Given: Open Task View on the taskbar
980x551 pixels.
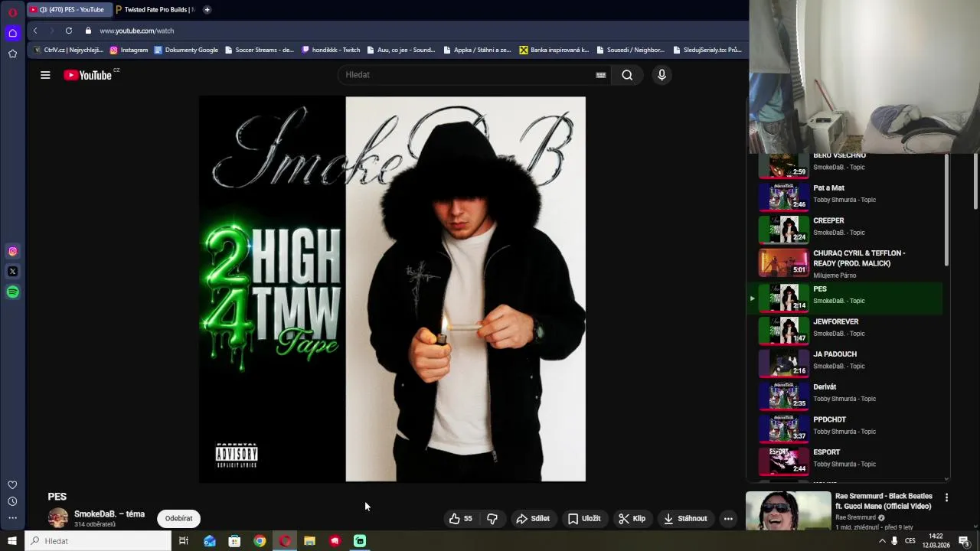Looking at the screenshot, I should tap(184, 541).
